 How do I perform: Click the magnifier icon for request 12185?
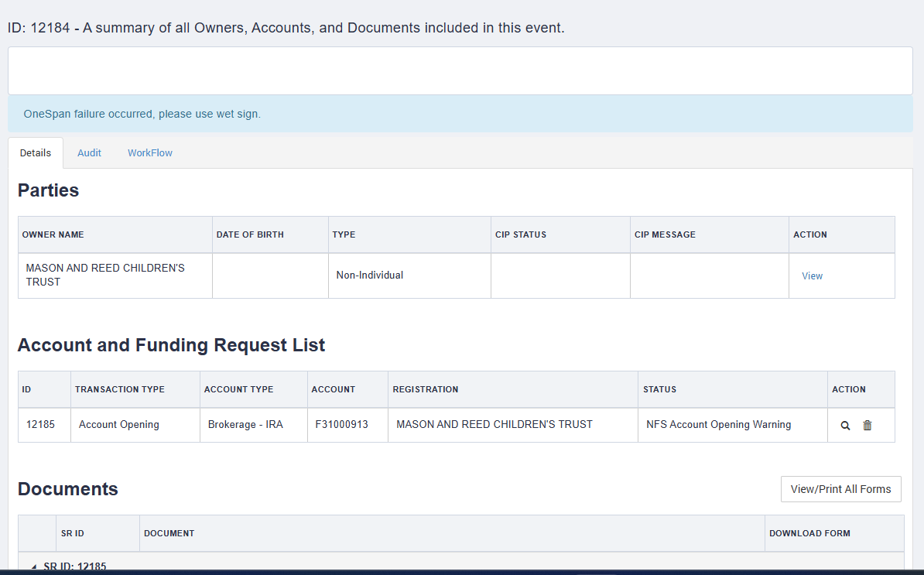pyautogui.click(x=845, y=426)
